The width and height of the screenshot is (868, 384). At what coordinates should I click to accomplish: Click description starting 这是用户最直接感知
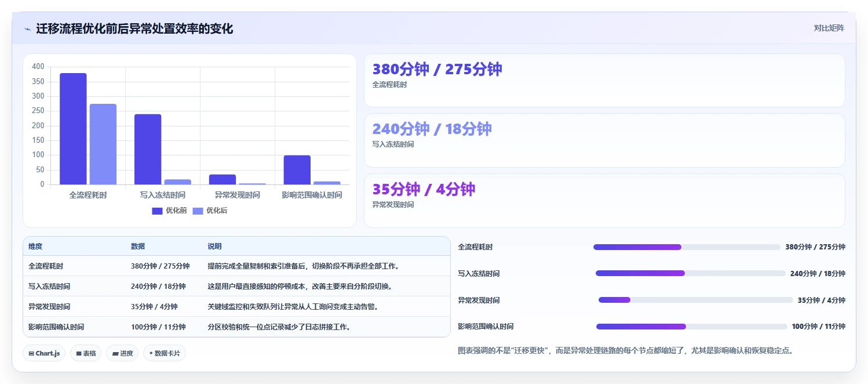pos(300,287)
